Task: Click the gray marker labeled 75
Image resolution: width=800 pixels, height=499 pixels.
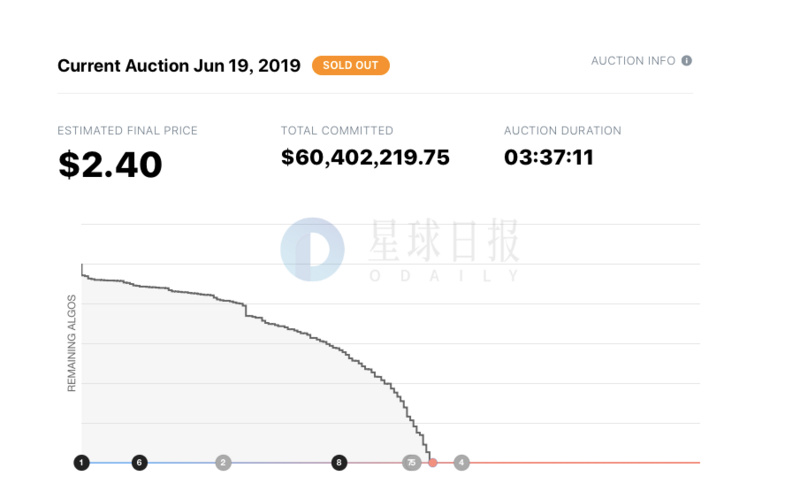Action: (x=411, y=462)
